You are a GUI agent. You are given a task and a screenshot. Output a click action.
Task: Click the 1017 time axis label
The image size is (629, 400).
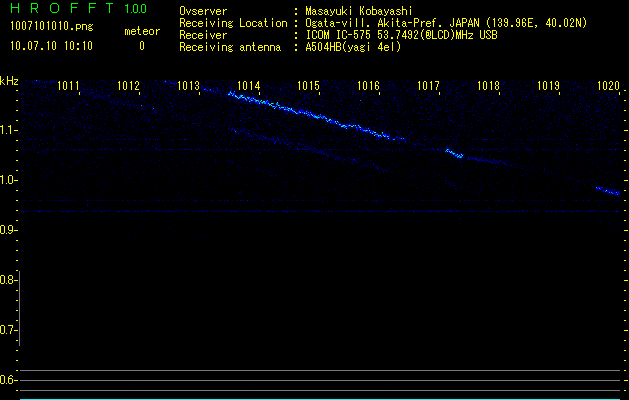click(x=428, y=86)
